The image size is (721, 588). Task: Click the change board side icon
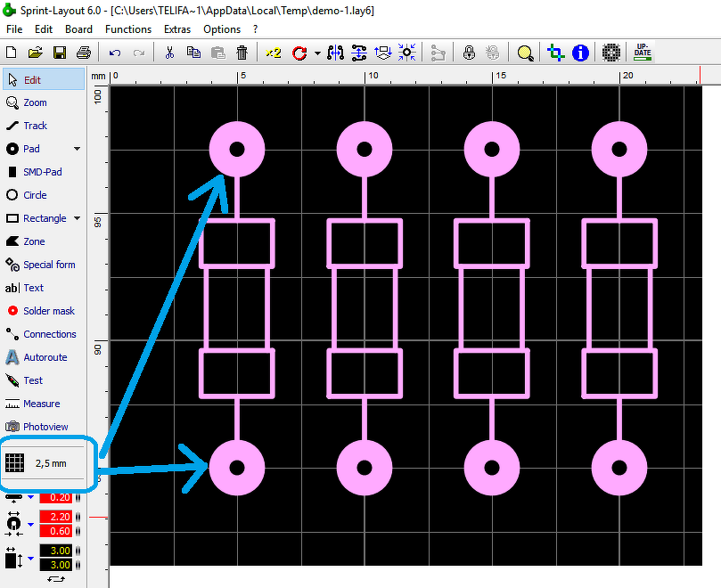tap(382, 53)
